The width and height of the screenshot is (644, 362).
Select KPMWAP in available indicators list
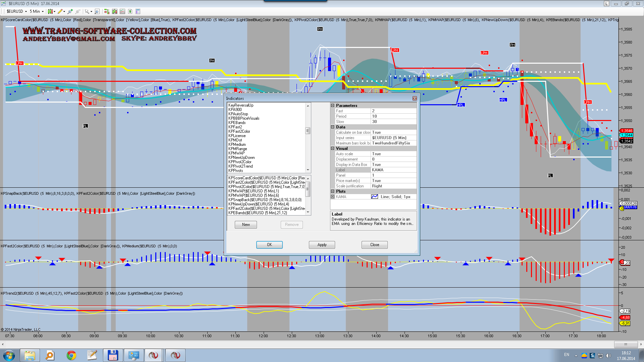236,153
